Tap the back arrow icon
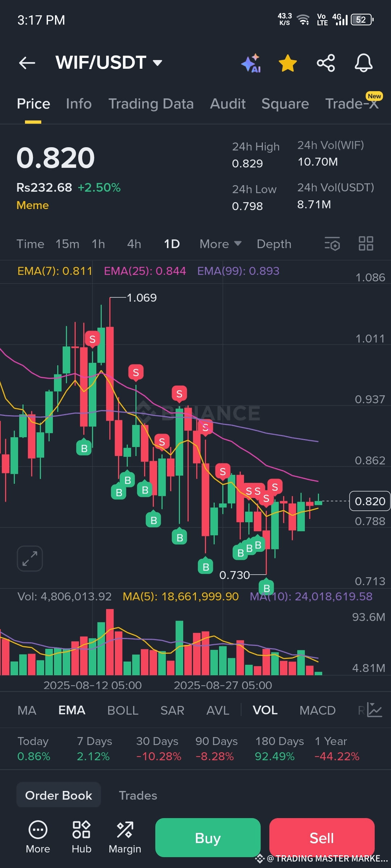Image resolution: width=391 pixels, height=868 pixels. 27,63
